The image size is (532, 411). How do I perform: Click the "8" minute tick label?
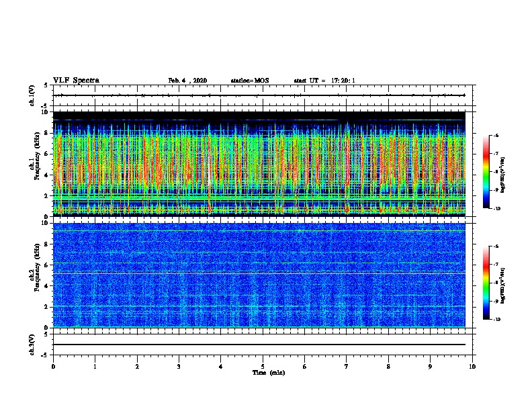[x=388, y=367]
